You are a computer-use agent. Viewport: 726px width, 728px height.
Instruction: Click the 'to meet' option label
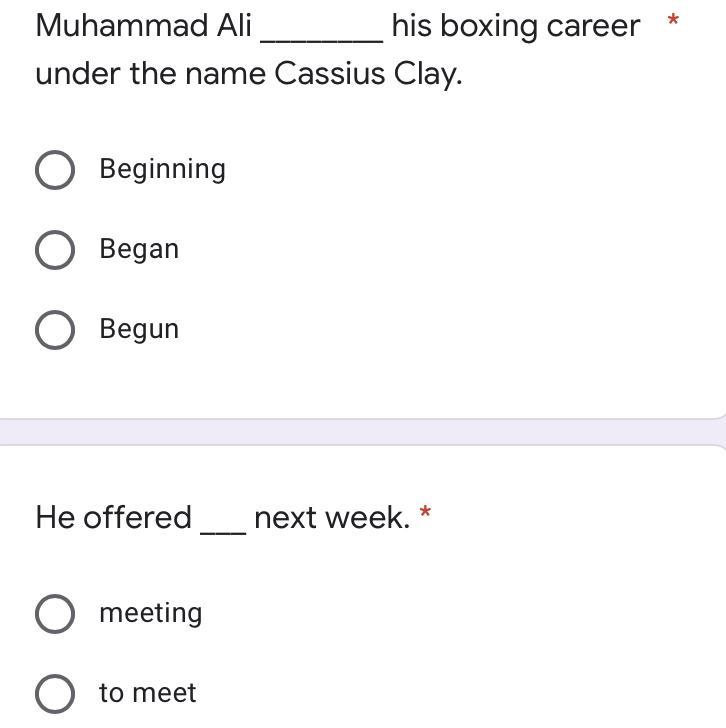point(147,693)
